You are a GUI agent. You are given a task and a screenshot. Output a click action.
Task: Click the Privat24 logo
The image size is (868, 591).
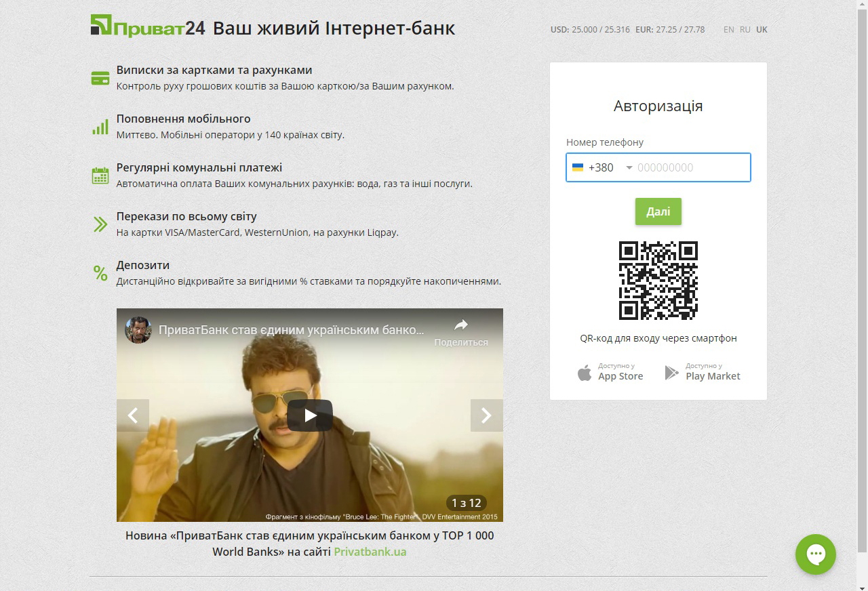(147, 26)
